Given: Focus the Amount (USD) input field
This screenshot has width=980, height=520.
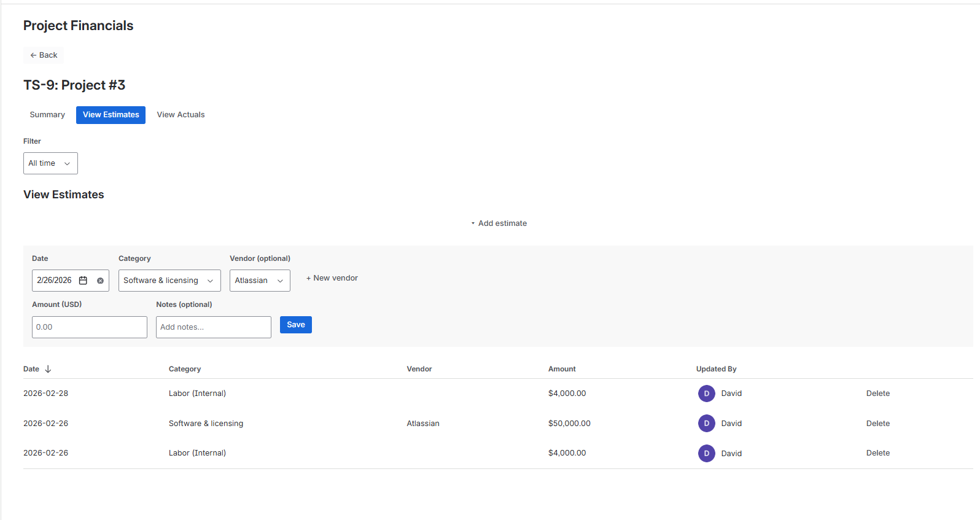Looking at the screenshot, I should pos(90,327).
